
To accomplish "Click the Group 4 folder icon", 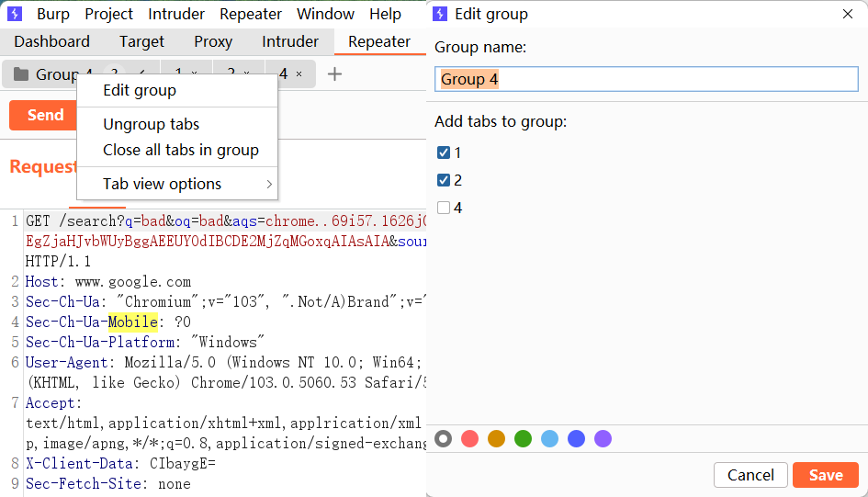I will pos(21,74).
